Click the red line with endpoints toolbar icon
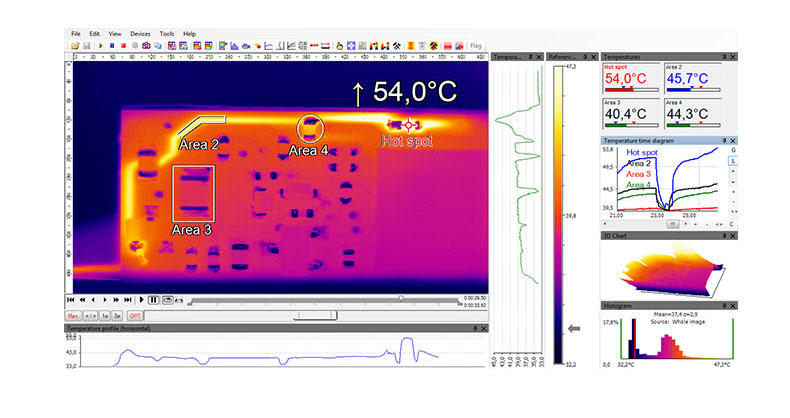Image resolution: width=790 pixels, height=418 pixels. tap(314, 46)
